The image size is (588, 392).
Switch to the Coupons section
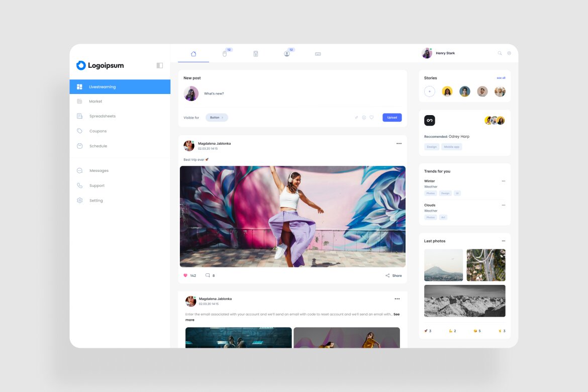click(98, 131)
